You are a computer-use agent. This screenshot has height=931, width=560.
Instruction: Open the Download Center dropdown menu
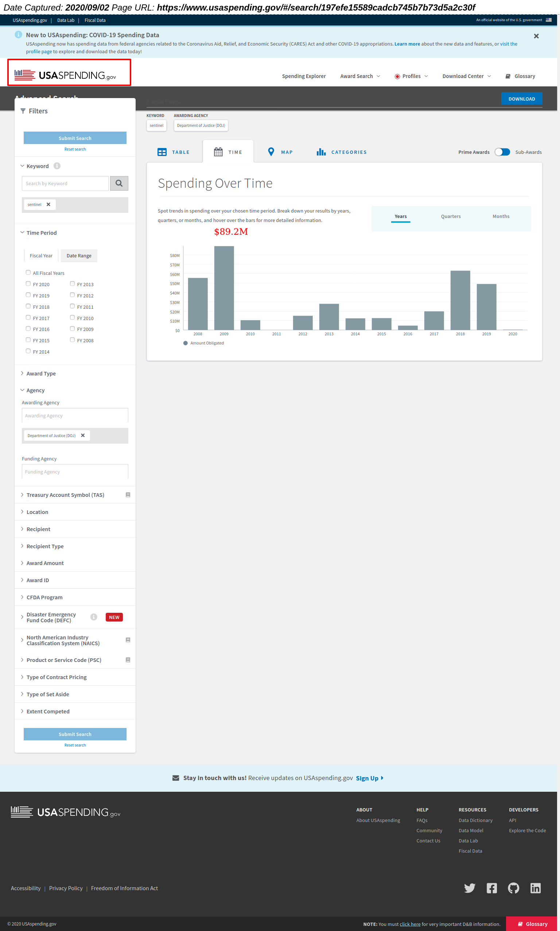(466, 76)
